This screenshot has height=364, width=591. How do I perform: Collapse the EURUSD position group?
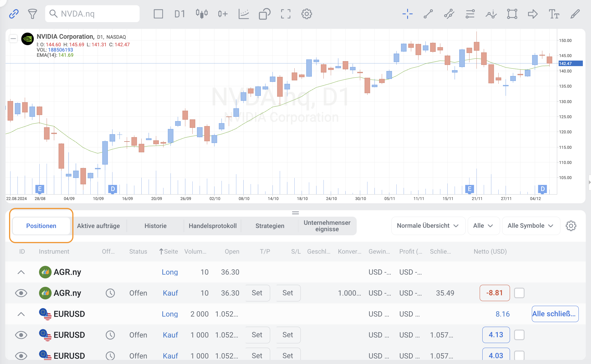click(21, 314)
